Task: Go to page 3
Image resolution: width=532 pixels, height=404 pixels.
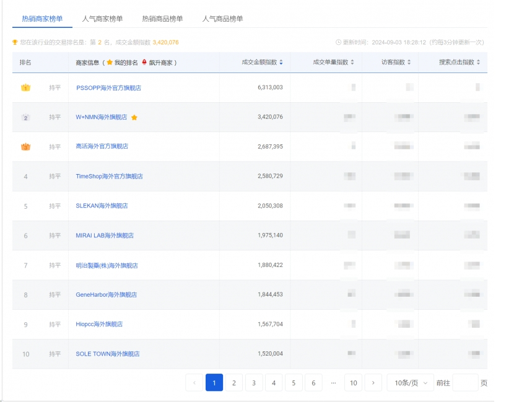Action: click(x=254, y=382)
